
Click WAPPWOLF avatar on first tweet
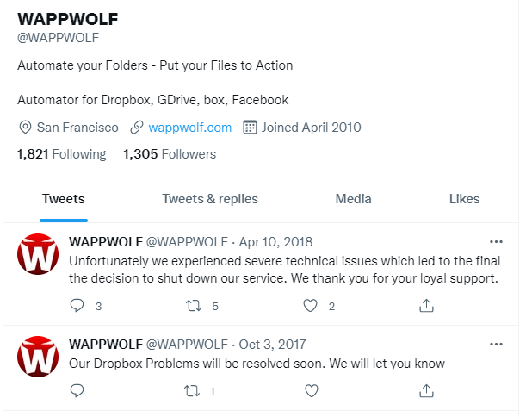[38, 253]
